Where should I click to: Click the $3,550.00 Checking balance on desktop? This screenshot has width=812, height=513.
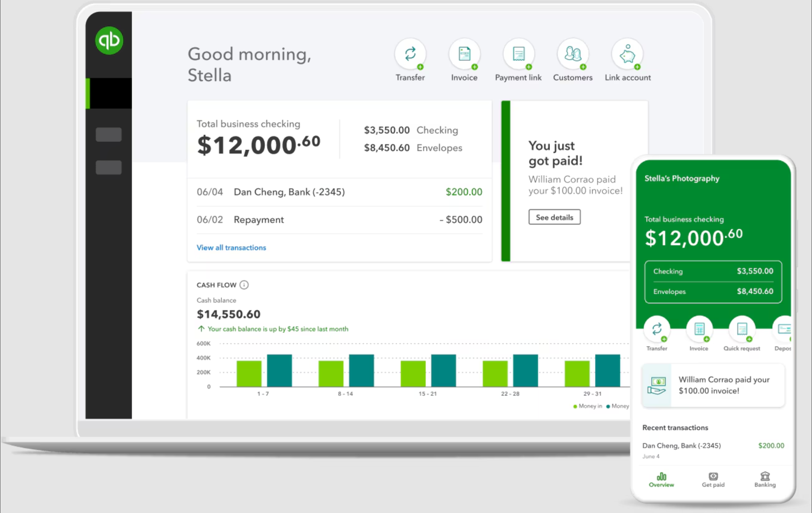(x=387, y=130)
